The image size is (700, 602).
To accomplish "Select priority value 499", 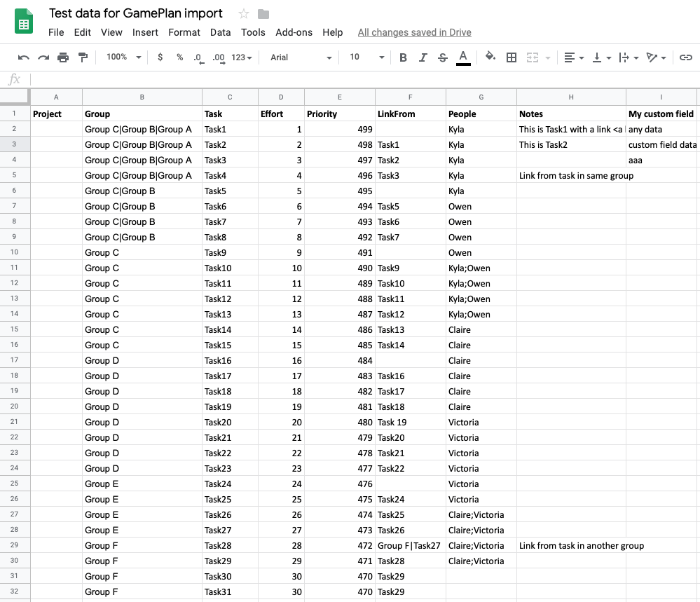I will click(x=339, y=129).
